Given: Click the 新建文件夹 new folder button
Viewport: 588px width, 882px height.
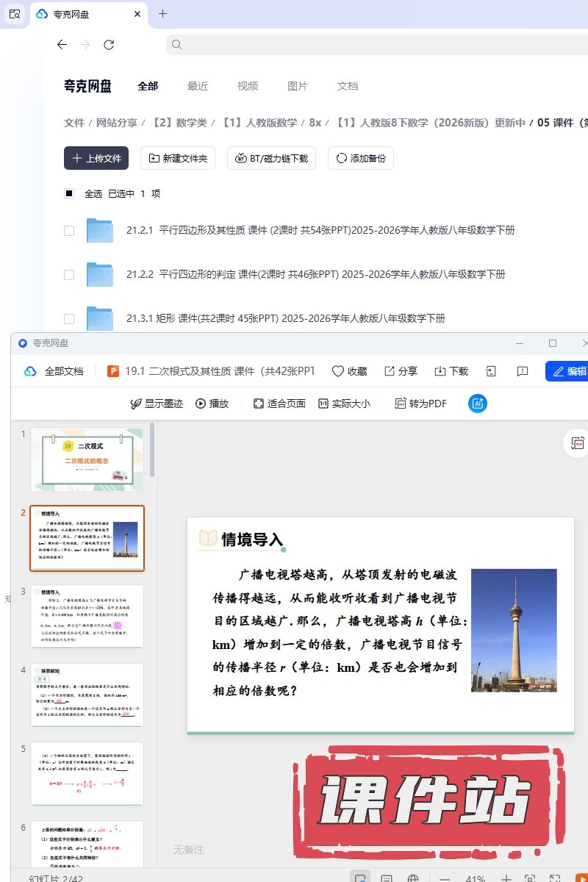Looking at the screenshot, I should pos(178,158).
